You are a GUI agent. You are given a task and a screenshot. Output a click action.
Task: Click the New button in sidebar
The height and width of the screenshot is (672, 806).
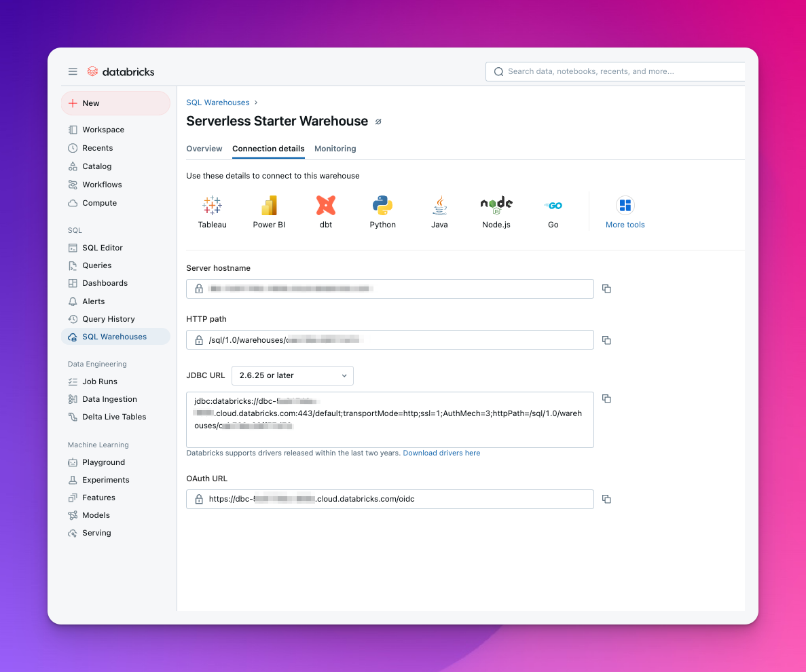[x=115, y=103]
